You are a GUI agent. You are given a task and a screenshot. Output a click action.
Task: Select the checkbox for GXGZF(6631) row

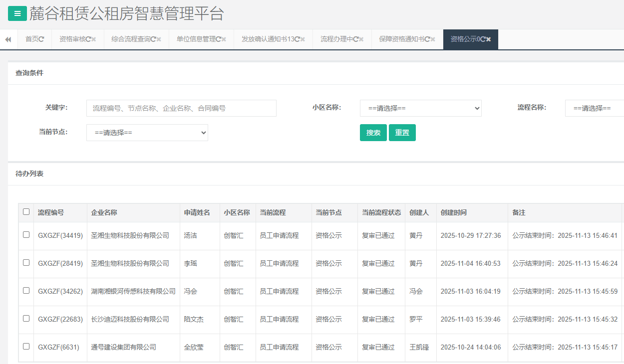pos(26,347)
